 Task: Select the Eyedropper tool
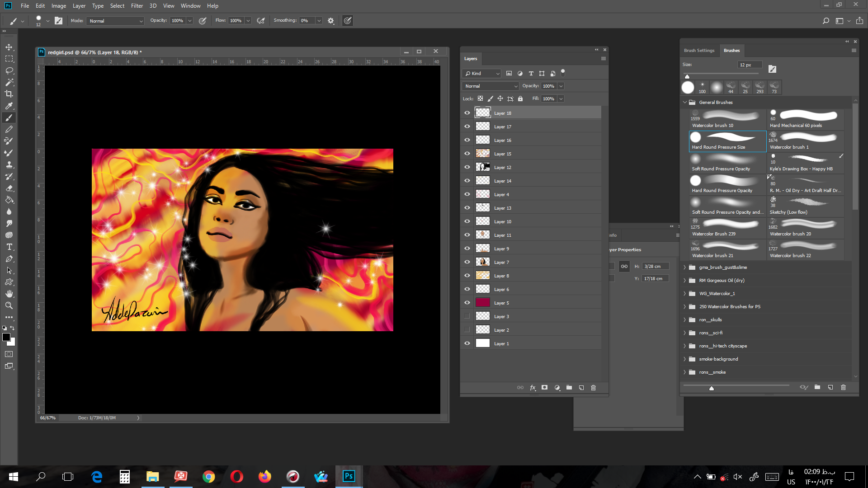[x=9, y=106]
